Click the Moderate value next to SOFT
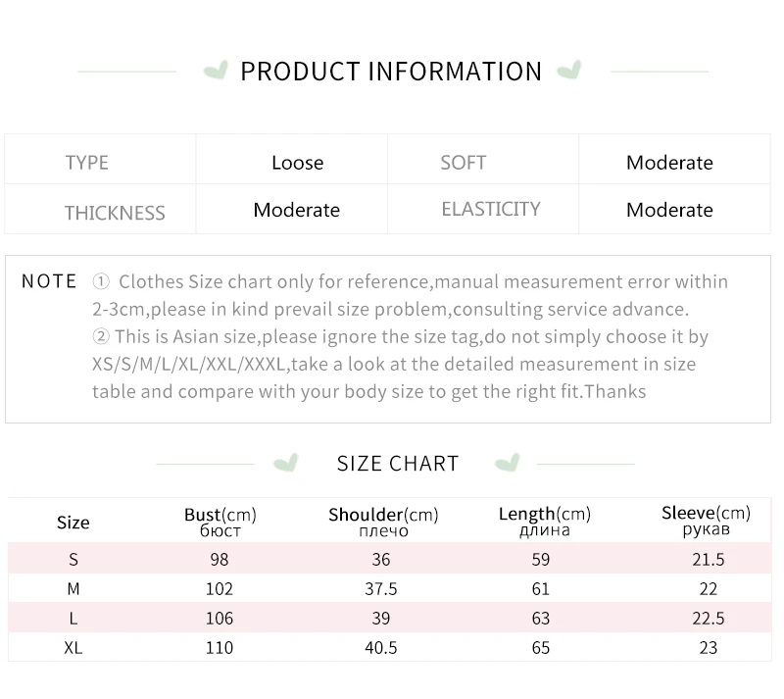This screenshot has height=699, width=784. click(669, 163)
